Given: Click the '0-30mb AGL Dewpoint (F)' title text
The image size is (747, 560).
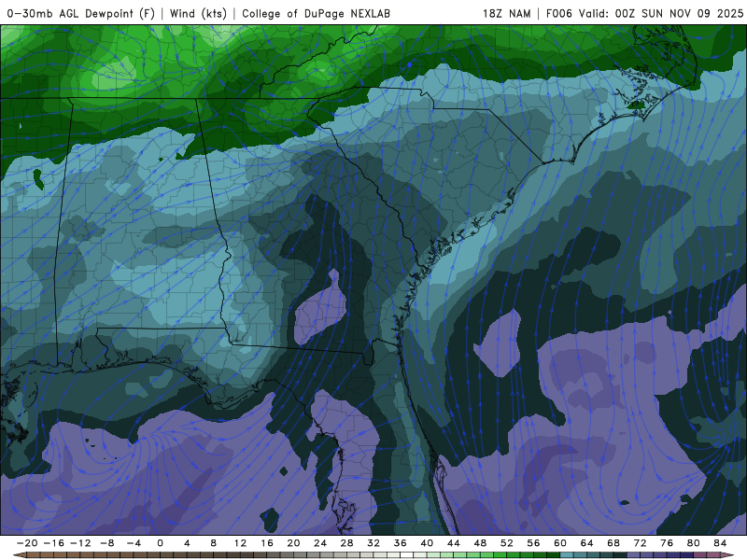Looking at the screenshot, I should tap(81, 13).
